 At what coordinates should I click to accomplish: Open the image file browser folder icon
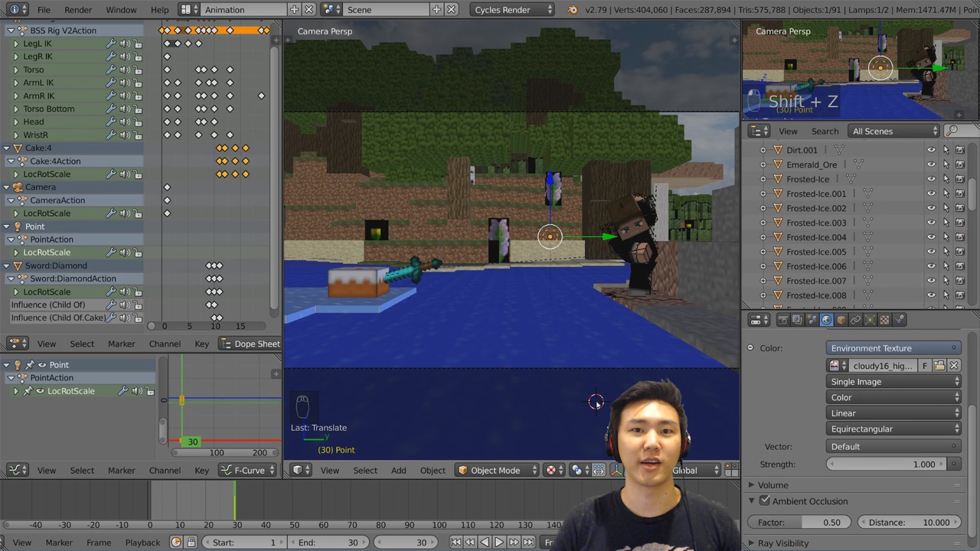939,366
